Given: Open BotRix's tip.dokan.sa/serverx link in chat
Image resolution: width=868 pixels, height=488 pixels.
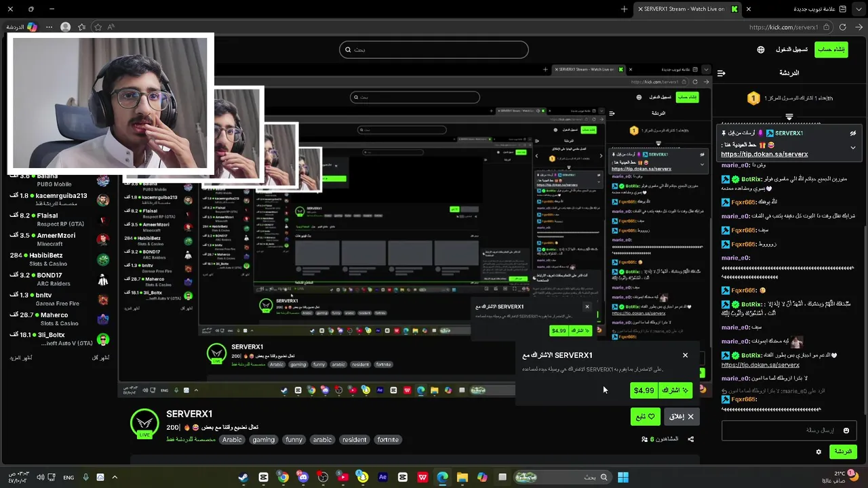Looking at the screenshot, I should pyautogui.click(x=760, y=365).
